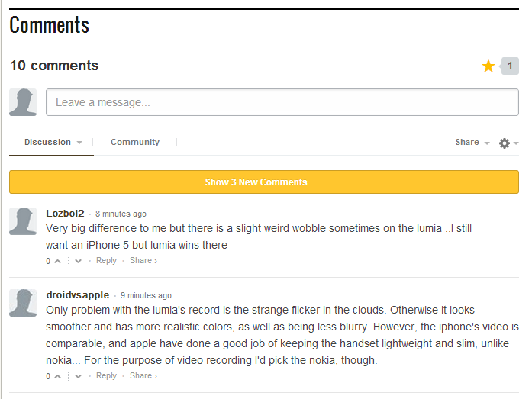The image size is (532, 399).
Task: Reply to droidvsapple's comment
Action: (107, 376)
